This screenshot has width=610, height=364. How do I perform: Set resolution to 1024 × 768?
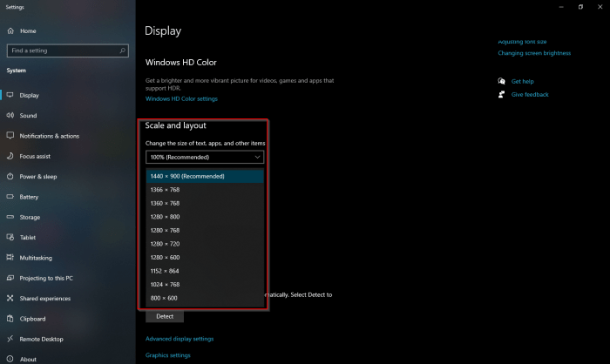(205, 285)
